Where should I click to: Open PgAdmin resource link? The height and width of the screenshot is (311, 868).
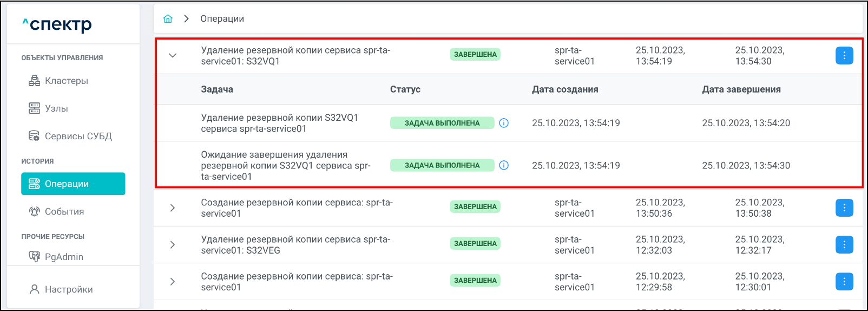[64, 256]
